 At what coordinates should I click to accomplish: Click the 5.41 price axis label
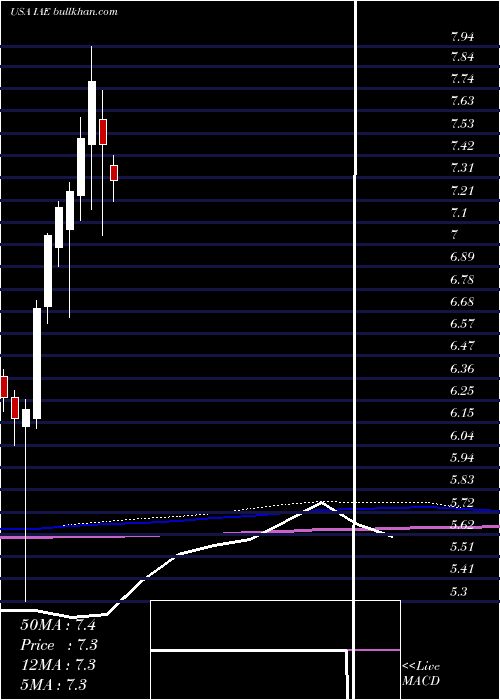coord(462,569)
